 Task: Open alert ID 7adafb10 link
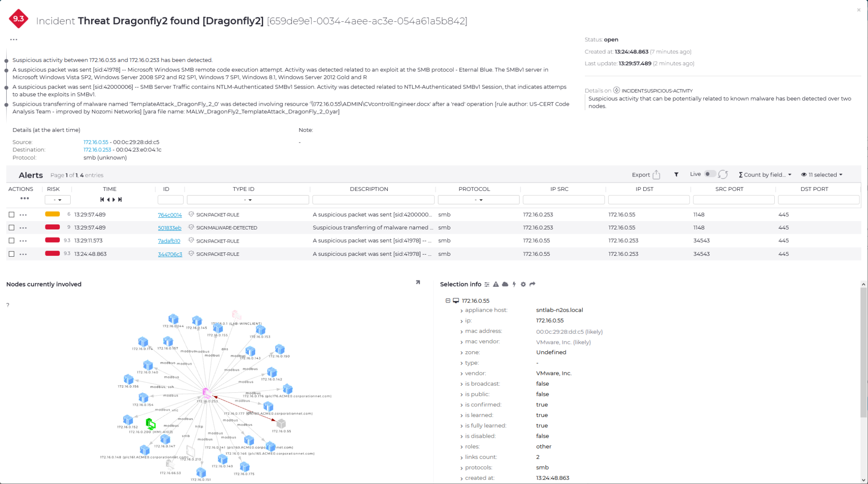tap(169, 241)
